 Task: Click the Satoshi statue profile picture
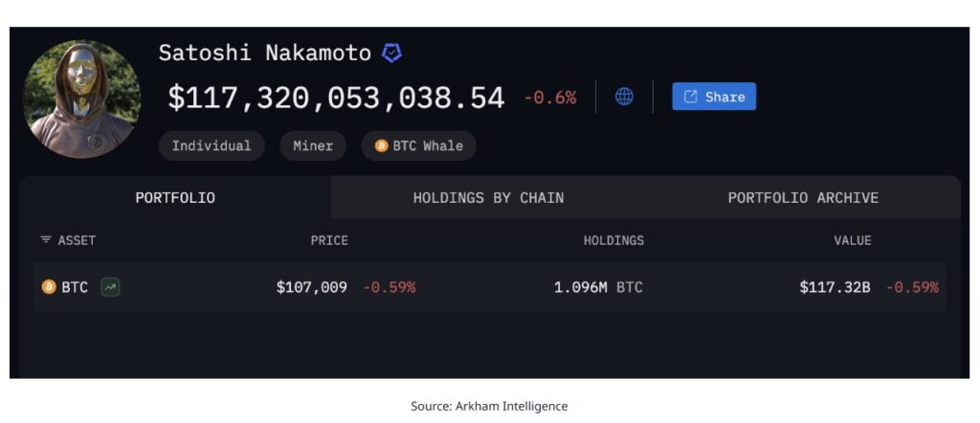tap(81, 99)
